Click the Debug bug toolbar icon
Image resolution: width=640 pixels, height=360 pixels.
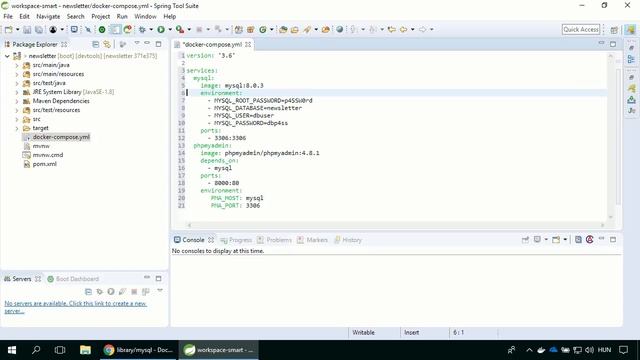[142, 29]
